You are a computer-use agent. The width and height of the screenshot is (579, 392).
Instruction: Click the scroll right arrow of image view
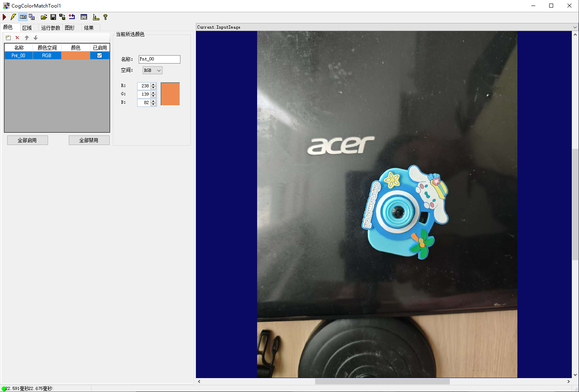click(x=568, y=381)
